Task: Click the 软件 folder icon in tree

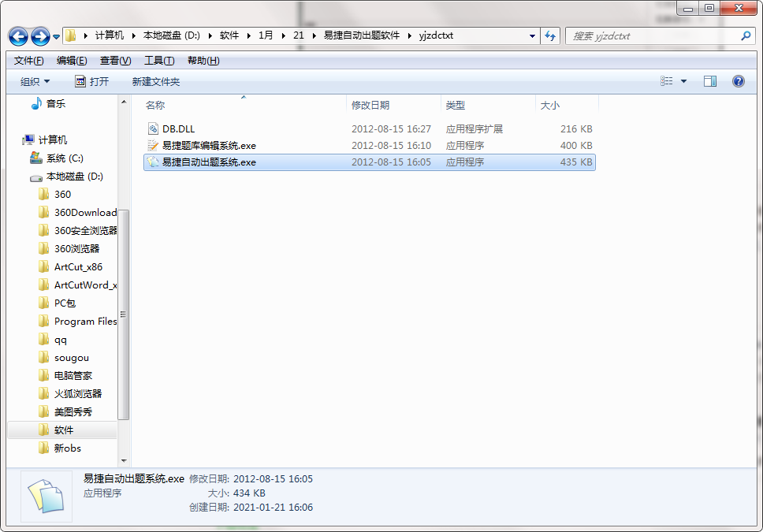Action: (x=44, y=430)
